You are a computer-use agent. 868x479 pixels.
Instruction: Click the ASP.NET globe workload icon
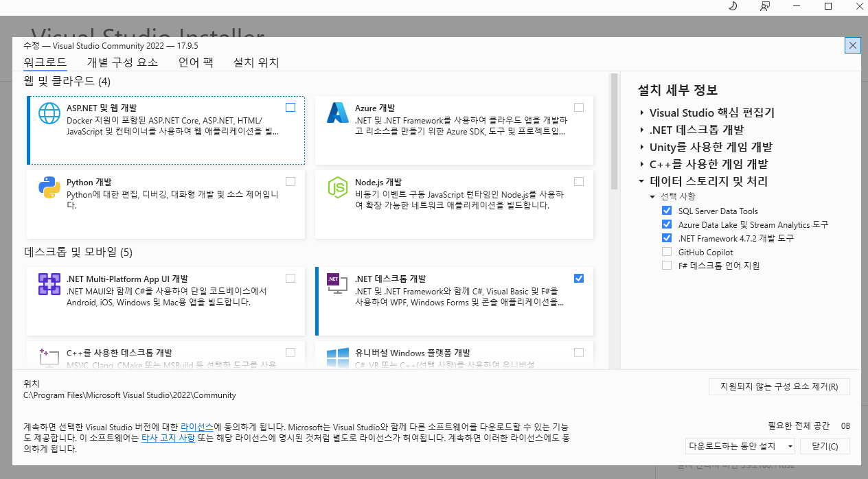tap(49, 113)
